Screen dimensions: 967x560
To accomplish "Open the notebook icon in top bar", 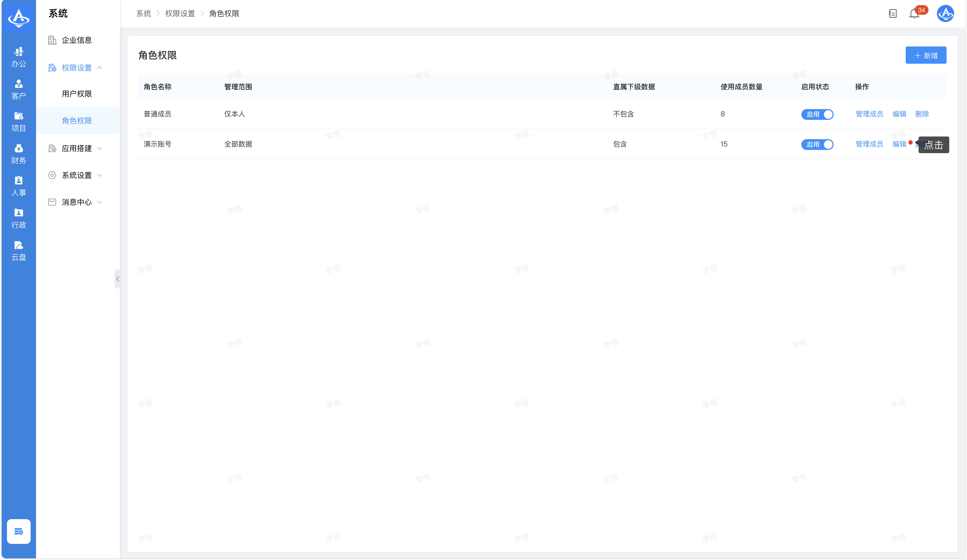I will [893, 14].
